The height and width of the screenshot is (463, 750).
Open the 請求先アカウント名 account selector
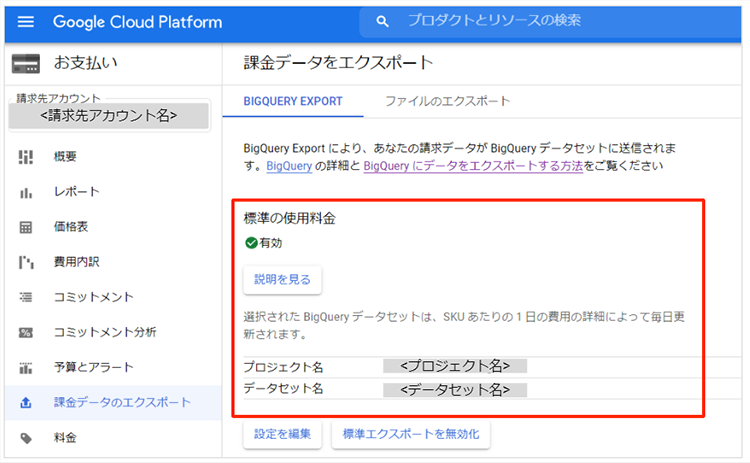(109, 116)
